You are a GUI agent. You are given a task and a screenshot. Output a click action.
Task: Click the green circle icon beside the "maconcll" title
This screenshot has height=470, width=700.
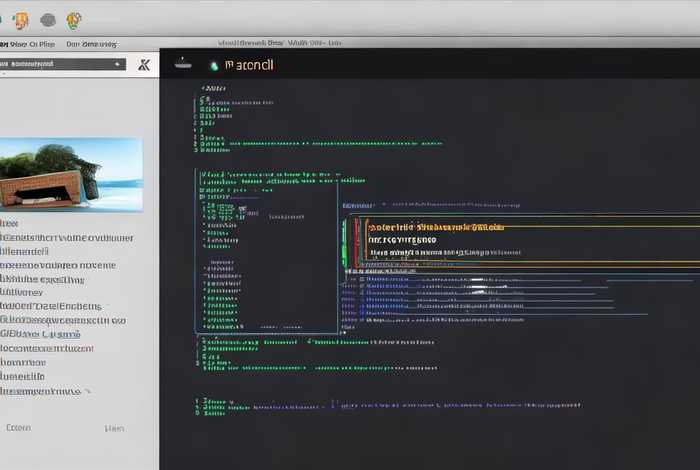[x=213, y=65]
